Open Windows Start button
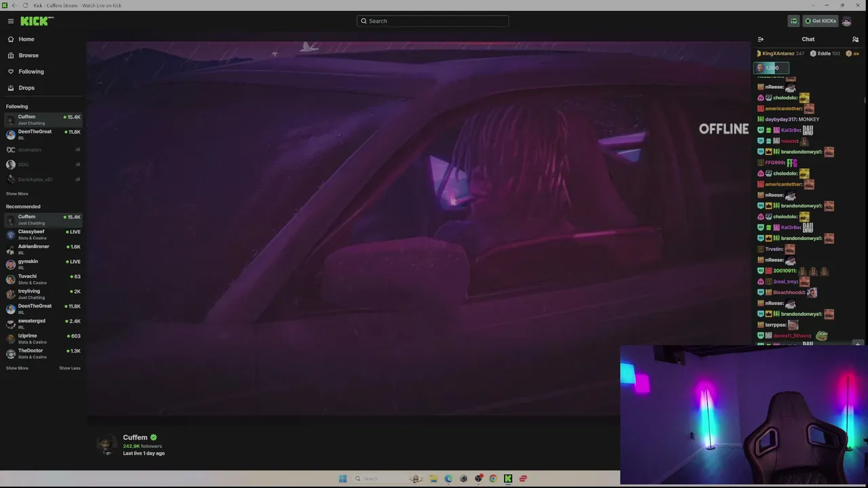Viewport: 868px width, 488px height. click(x=342, y=479)
